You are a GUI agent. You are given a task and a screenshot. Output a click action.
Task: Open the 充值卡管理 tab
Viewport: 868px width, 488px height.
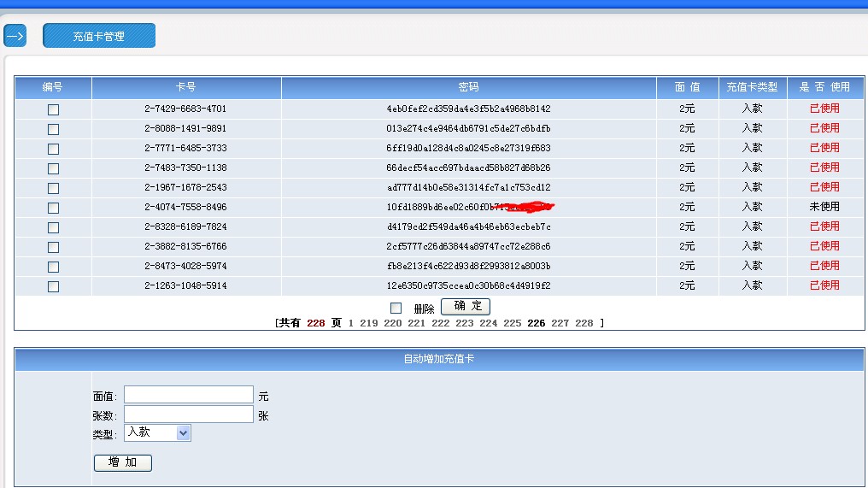coord(99,36)
